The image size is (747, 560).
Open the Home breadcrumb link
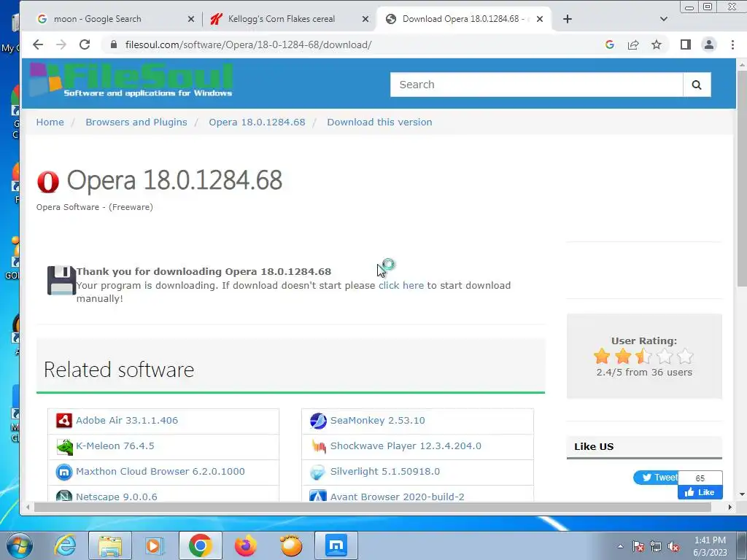click(50, 122)
